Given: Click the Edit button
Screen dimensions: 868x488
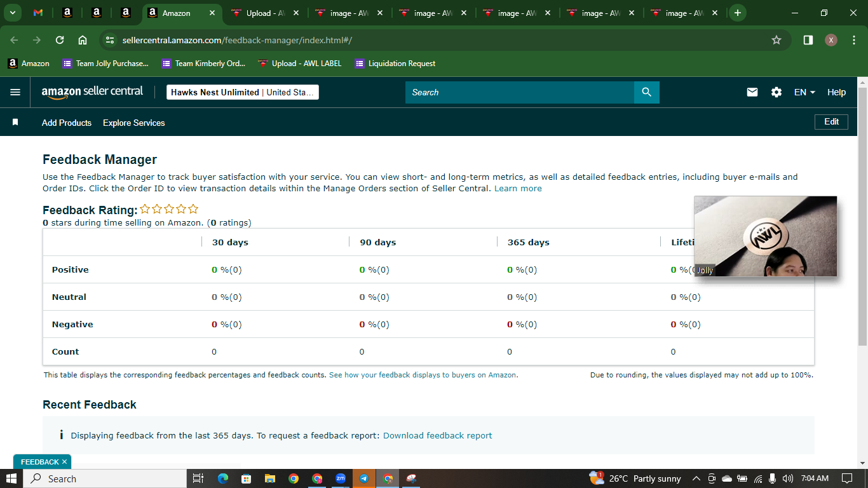Looking at the screenshot, I should coord(831,121).
